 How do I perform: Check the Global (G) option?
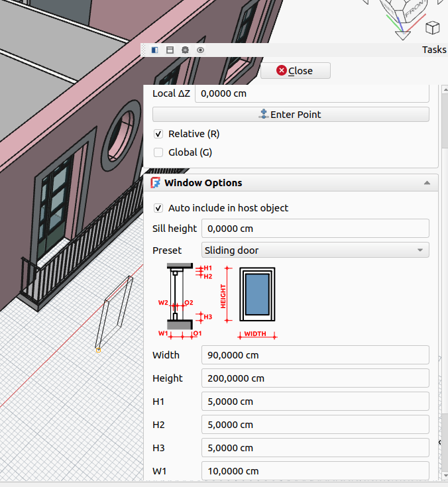click(x=158, y=152)
